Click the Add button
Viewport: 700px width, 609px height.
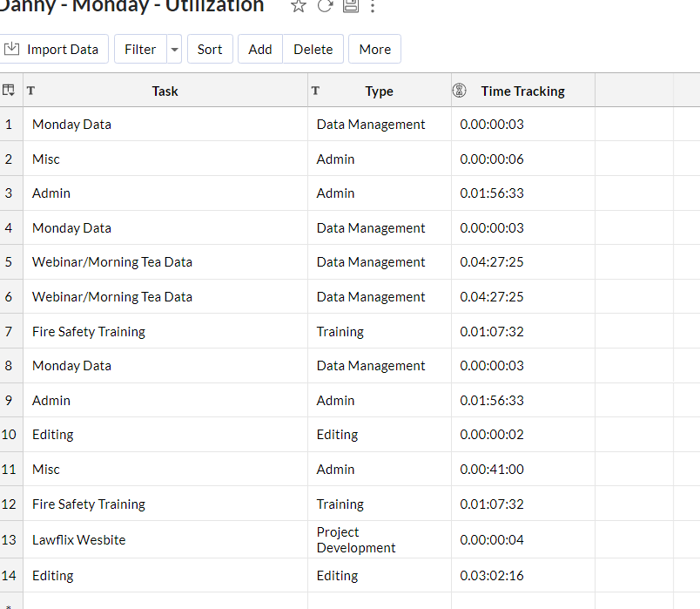pyautogui.click(x=260, y=49)
